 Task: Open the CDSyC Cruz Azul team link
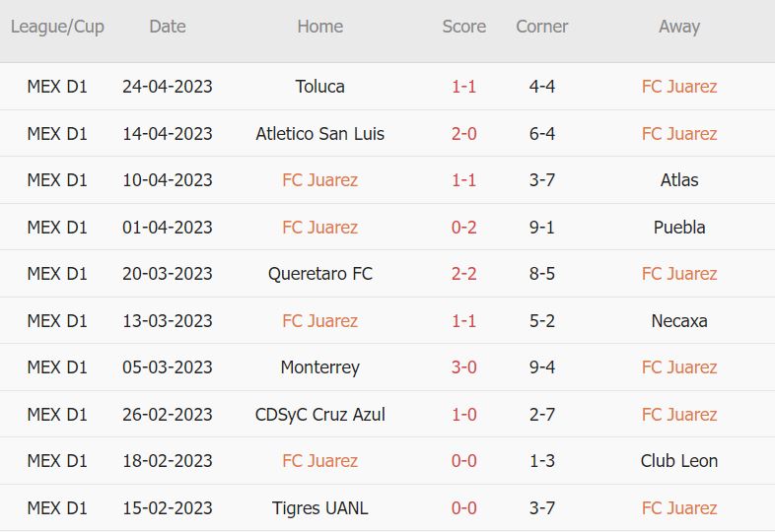(x=320, y=414)
